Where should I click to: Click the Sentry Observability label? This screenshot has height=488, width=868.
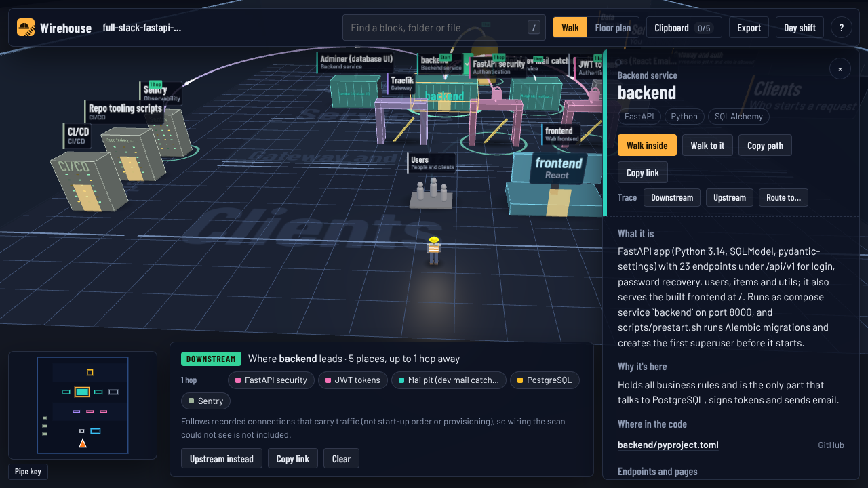coord(161,93)
